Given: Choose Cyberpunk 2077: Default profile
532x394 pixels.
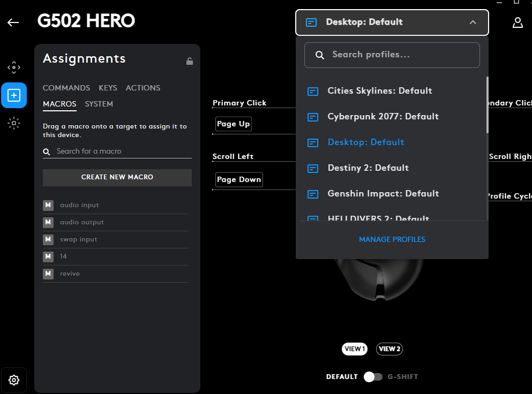Looking at the screenshot, I should [392, 117].
